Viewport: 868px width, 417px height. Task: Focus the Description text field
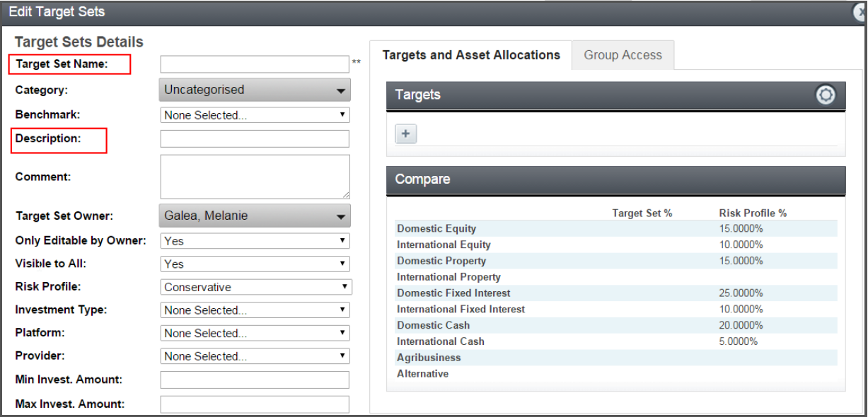point(255,139)
